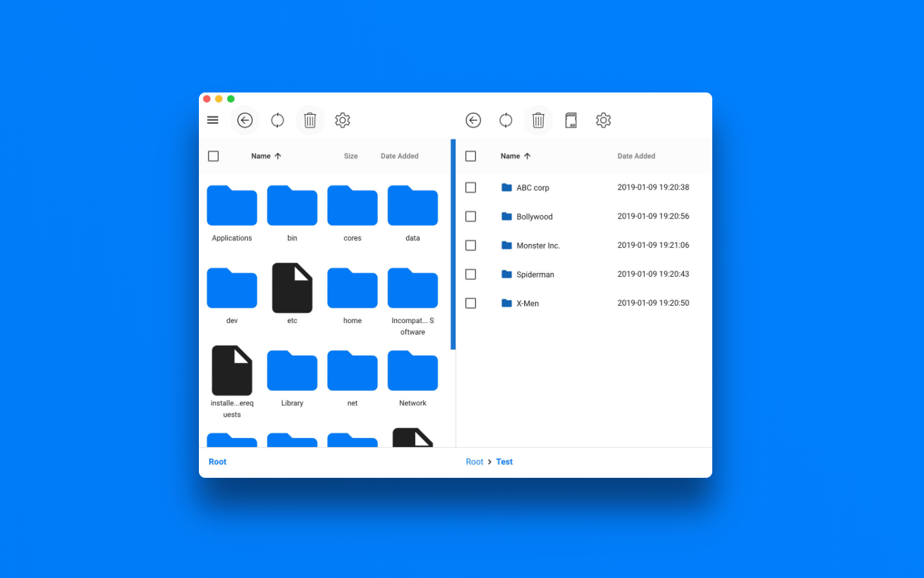Click the breadcrumb chevron between Root and Test
Image resolution: width=924 pixels, height=578 pixels.
pyautogui.click(x=489, y=461)
